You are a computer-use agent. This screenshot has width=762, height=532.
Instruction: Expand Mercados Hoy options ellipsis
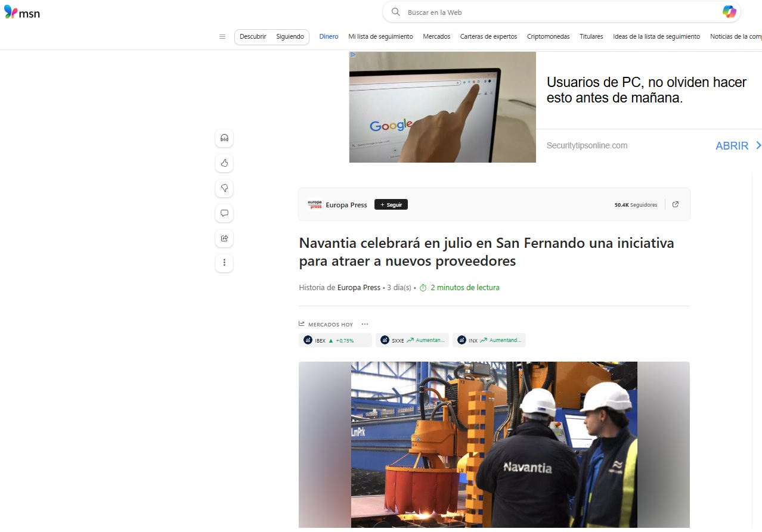(x=365, y=324)
